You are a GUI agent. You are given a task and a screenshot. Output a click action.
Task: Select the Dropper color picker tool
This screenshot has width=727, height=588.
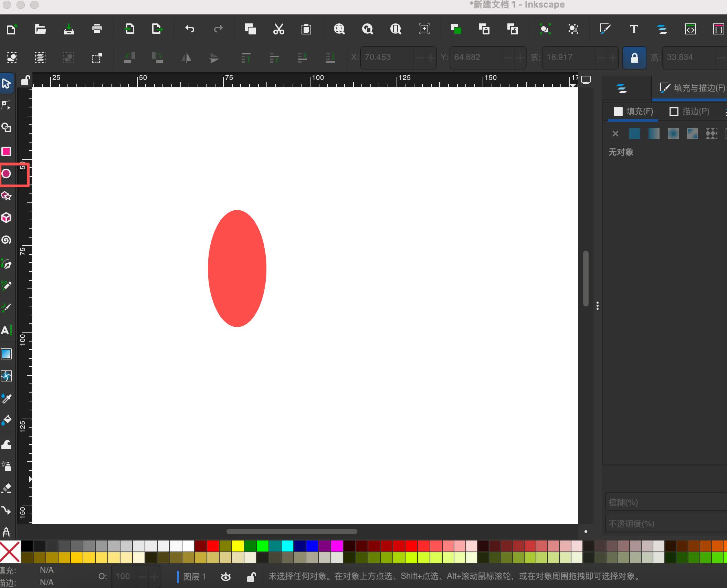[7, 398]
